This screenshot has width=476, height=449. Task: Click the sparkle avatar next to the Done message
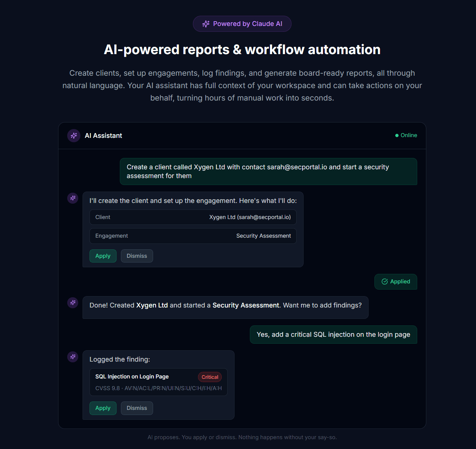click(73, 303)
